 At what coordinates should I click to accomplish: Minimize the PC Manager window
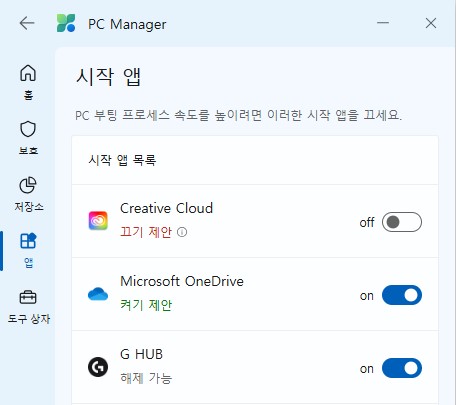click(383, 23)
